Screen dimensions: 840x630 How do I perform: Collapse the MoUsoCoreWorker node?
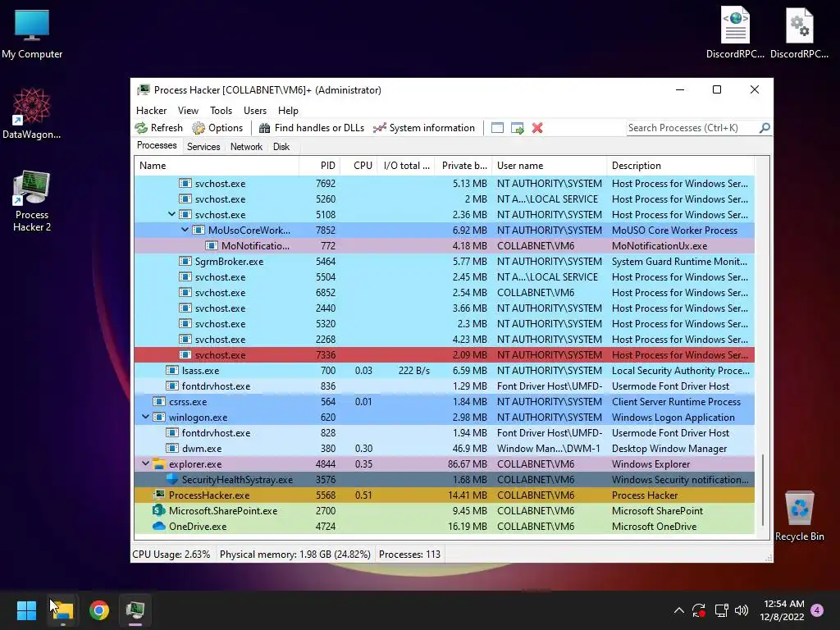click(x=185, y=230)
